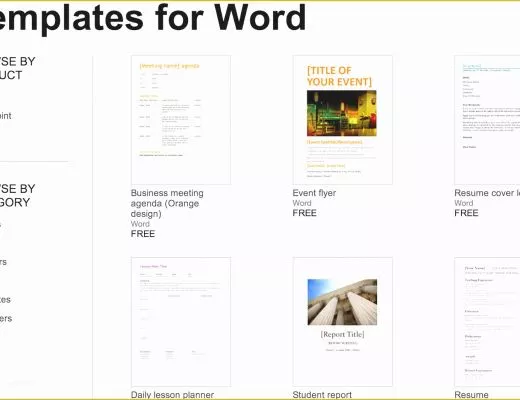
Task: Open the Event flyer template thumbnail
Action: [343, 120]
